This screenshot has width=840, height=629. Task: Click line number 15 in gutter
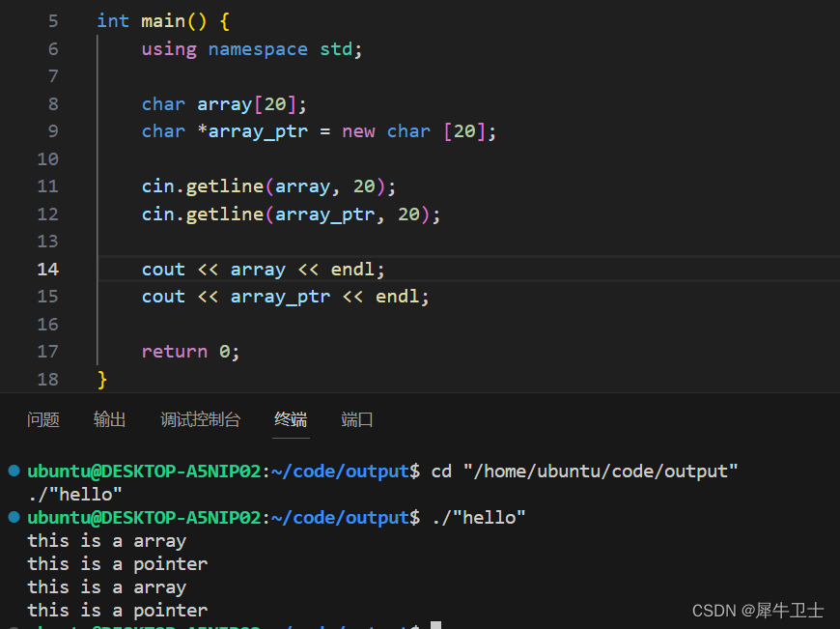pos(47,296)
